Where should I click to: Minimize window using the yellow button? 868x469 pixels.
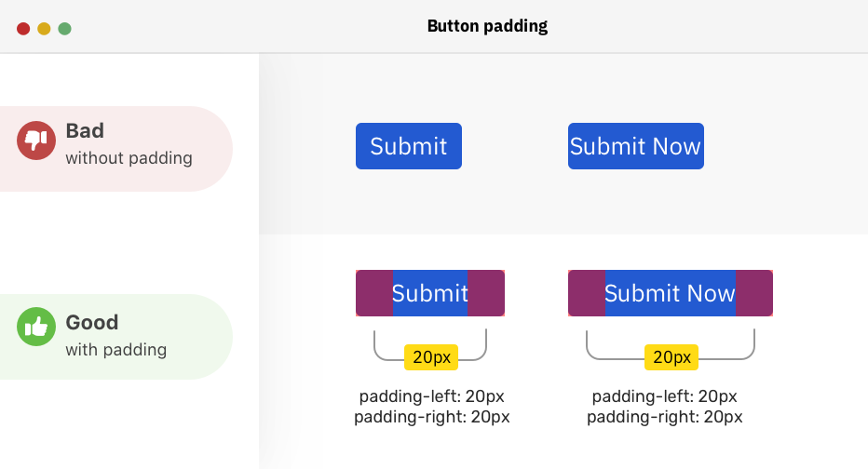click(44, 29)
